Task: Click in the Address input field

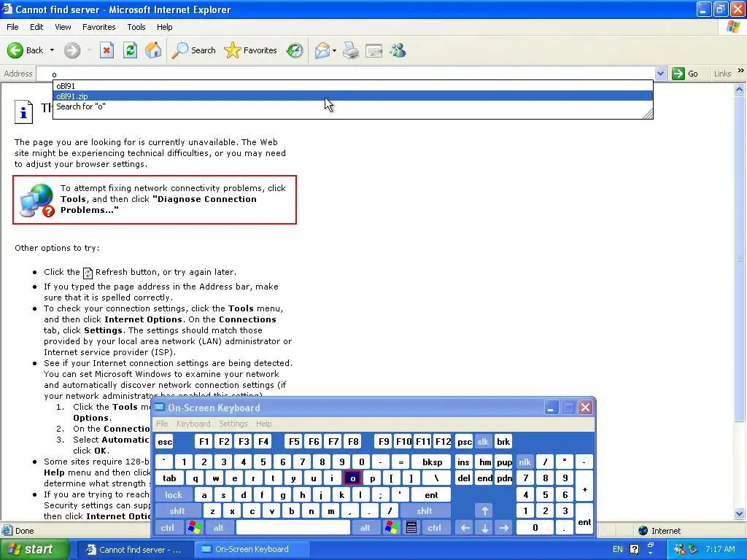Action: click(345, 74)
